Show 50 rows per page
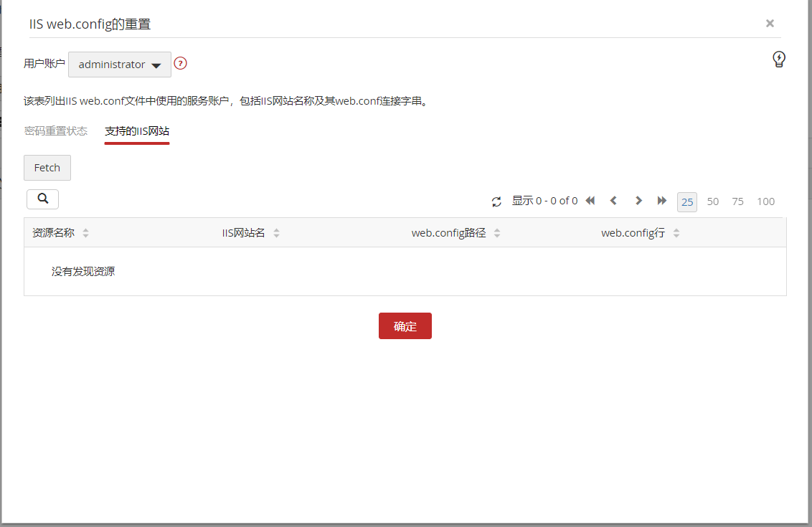812x527 pixels. pyautogui.click(x=713, y=201)
